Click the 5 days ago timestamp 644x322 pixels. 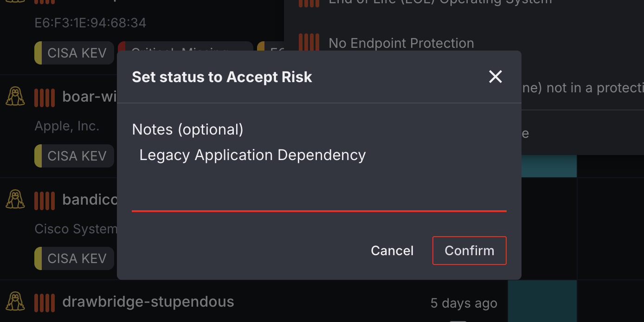pos(464,303)
